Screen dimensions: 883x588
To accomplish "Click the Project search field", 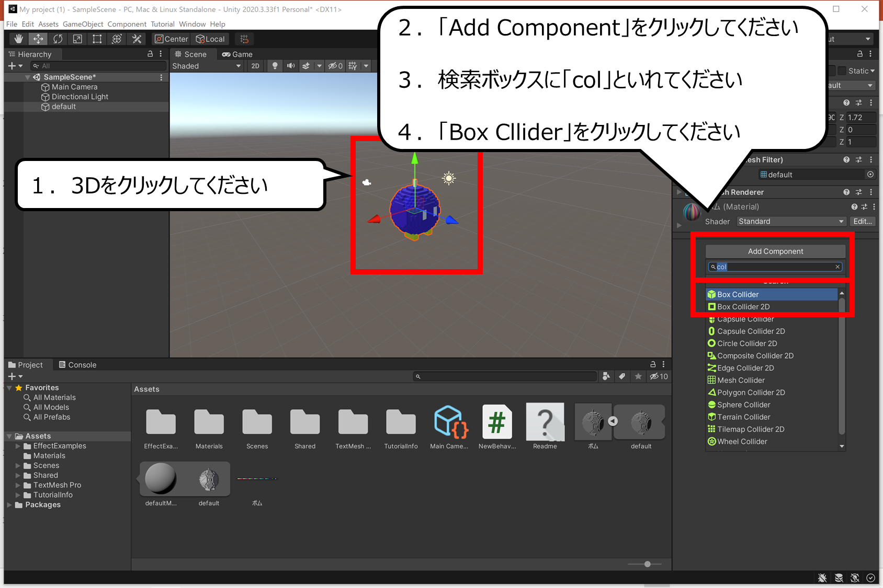I will click(x=504, y=376).
